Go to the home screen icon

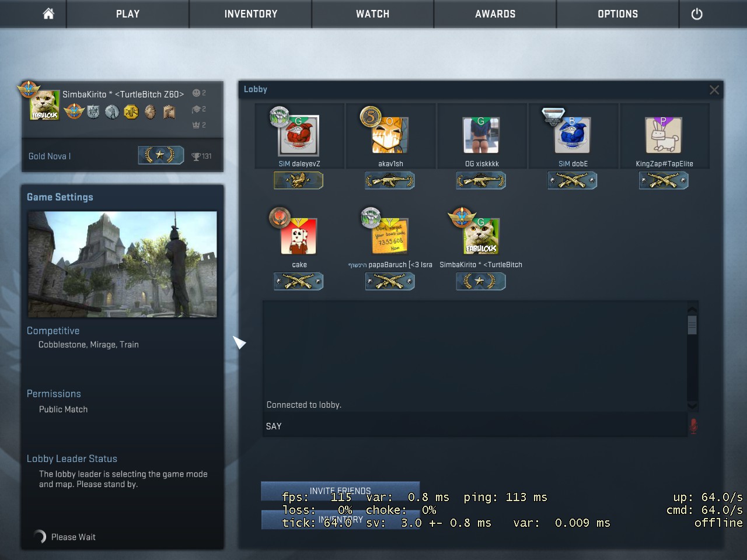(x=48, y=13)
